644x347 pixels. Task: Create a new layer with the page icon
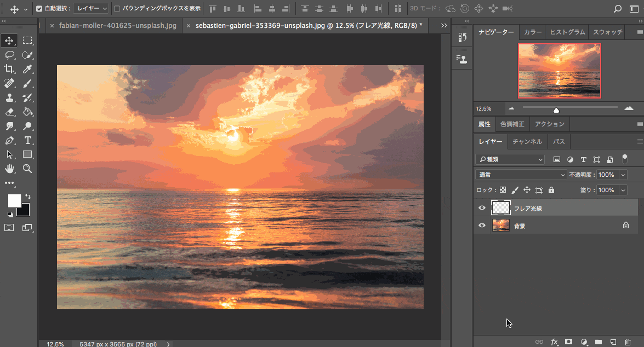(x=613, y=342)
